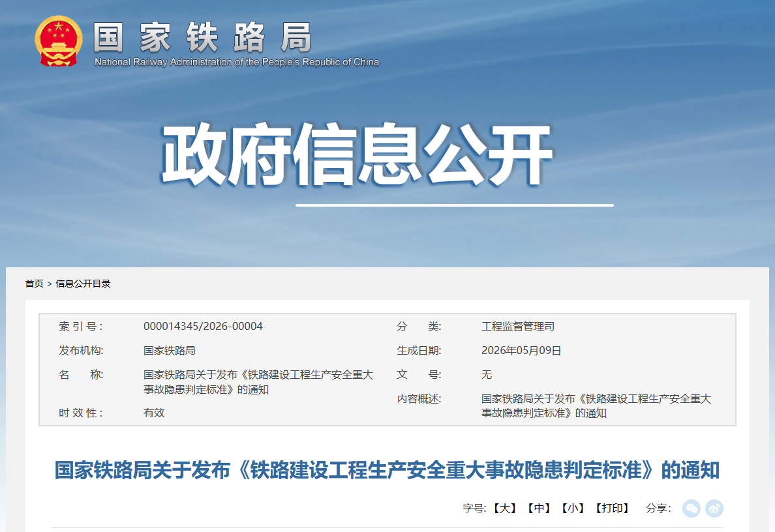The height and width of the screenshot is (532, 775).
Task: Click the 名称 field's notice title text
Action: [258, 382]
